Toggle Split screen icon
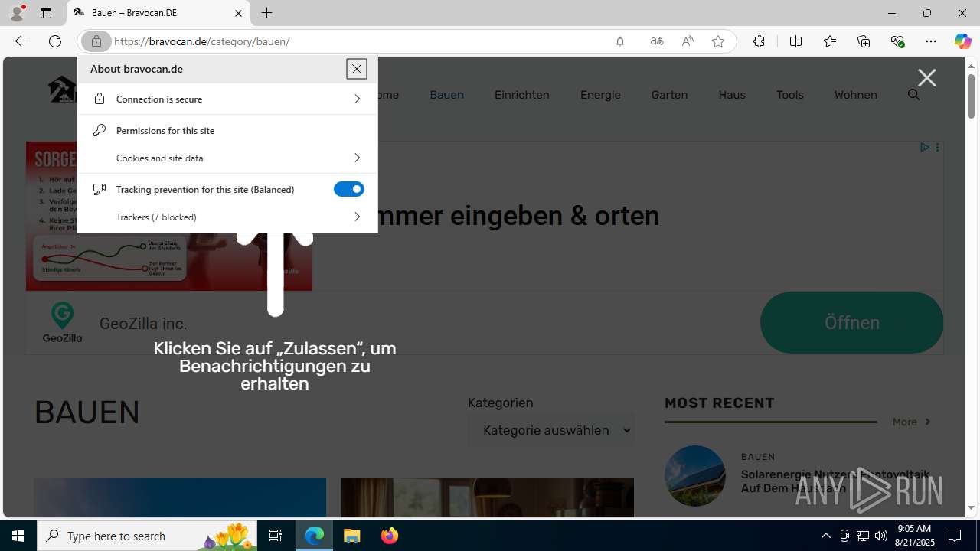Viewport: 980px width, 551px height. click(x=795, y=41)
